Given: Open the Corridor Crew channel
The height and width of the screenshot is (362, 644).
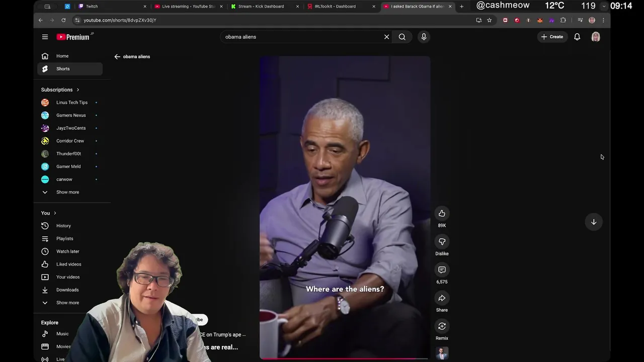Looking at the screenshot, I should [70, 141].
